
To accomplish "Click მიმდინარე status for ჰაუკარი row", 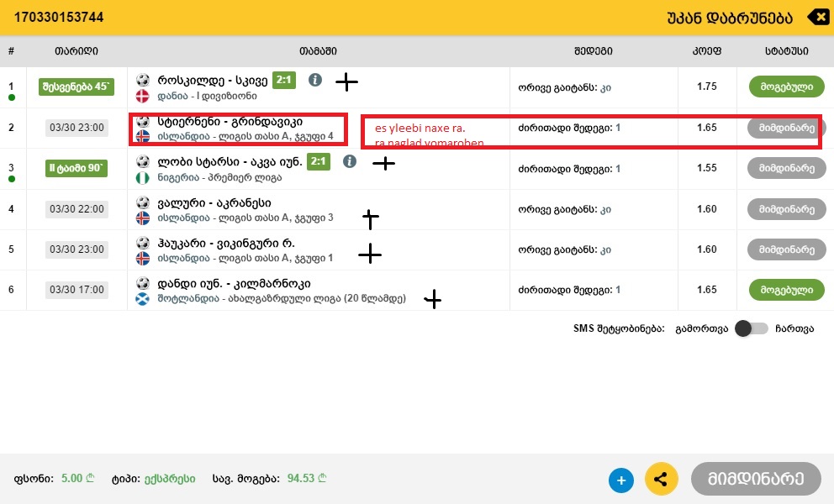I will click(x=787, y=249).
